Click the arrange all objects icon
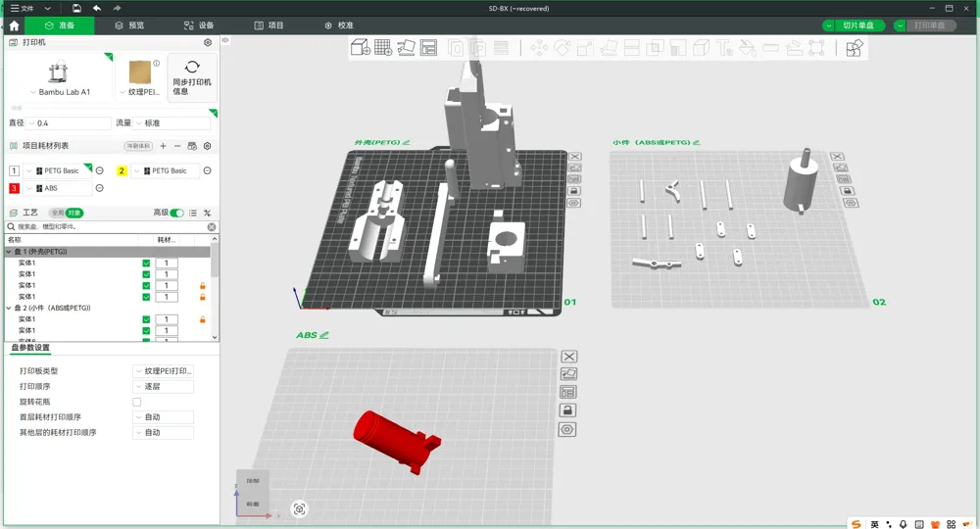 [429, 47]
